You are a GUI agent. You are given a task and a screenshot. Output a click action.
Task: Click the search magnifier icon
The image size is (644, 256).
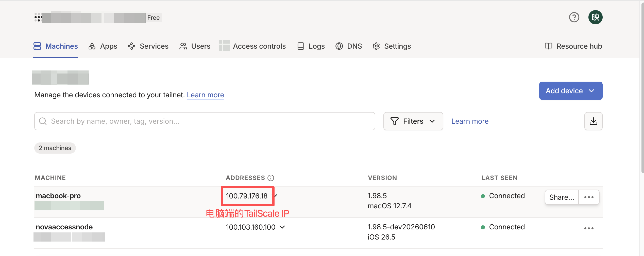pyautogui.click(x=43, y=121)
